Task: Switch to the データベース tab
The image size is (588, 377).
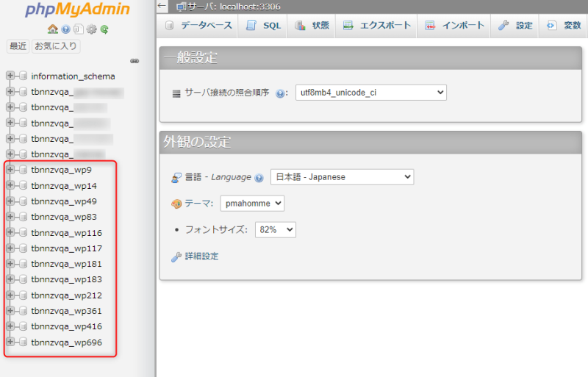Action: coord(198,26)
